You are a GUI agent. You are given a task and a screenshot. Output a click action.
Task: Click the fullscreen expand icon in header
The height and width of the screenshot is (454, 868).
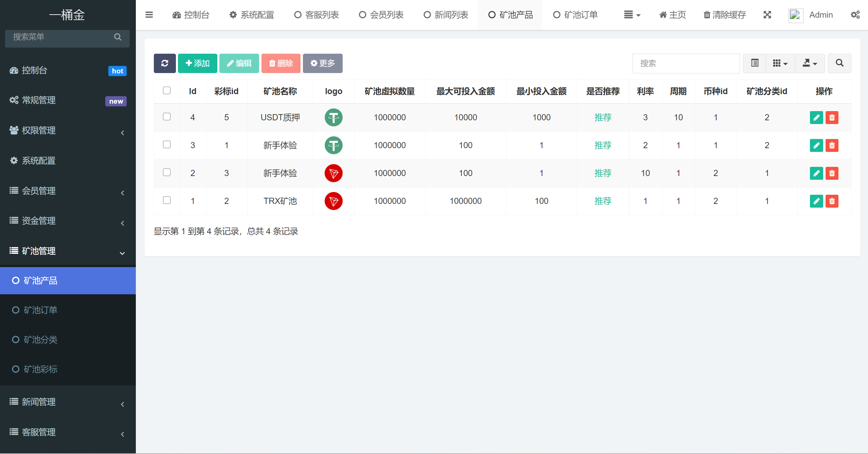(767, 15)
